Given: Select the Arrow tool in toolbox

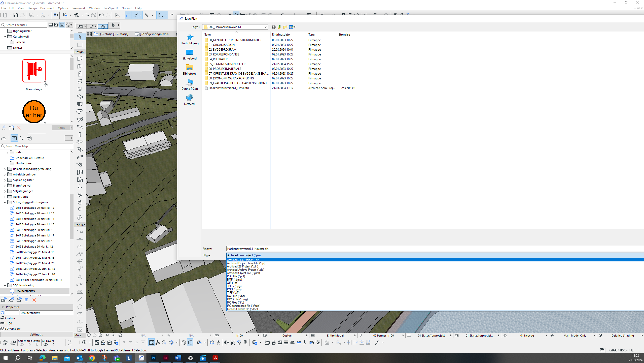Looking at the screenshot, I should pyautogui.click(x=80, y=37).
